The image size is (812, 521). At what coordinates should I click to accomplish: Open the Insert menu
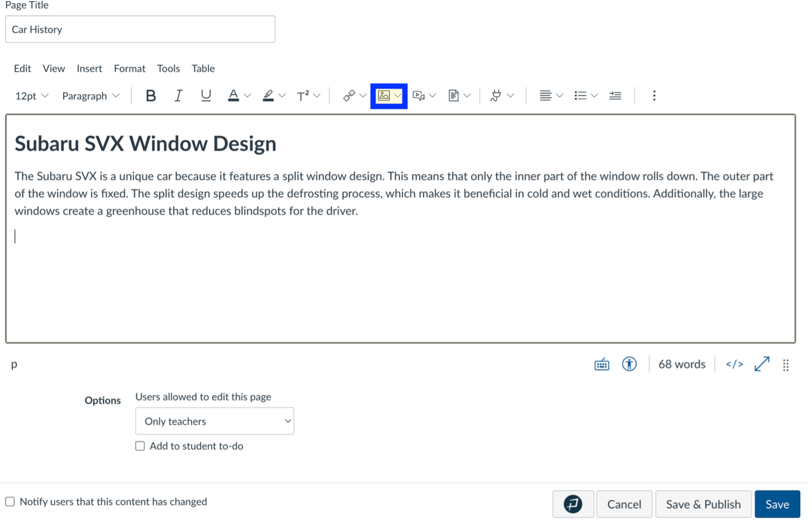pos(89,68)
